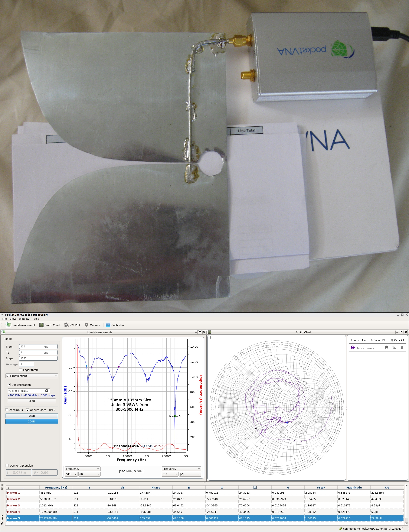Click the To frequency input field
Image resolution: width=409 pixels, height=532 pixels.
click(x=38, y=353)
